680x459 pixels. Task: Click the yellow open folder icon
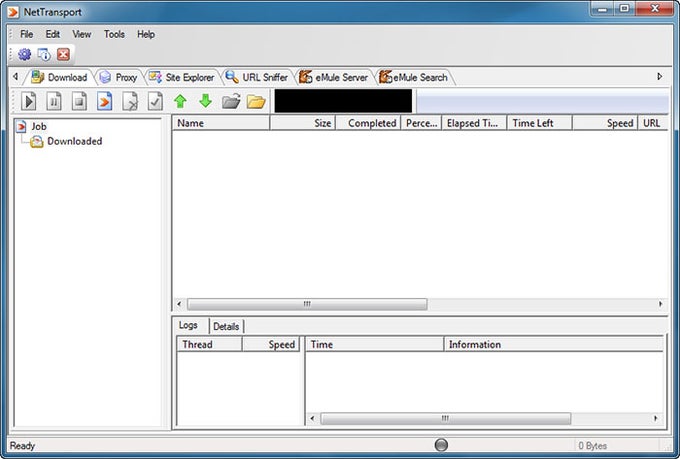coord(256,102)
